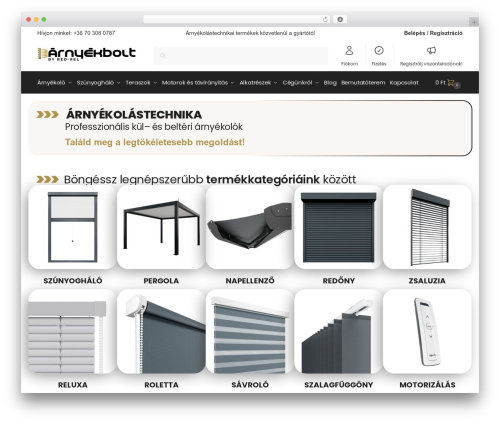Reload page with browser refresh icon
The image size is (500, 423).
325,19
